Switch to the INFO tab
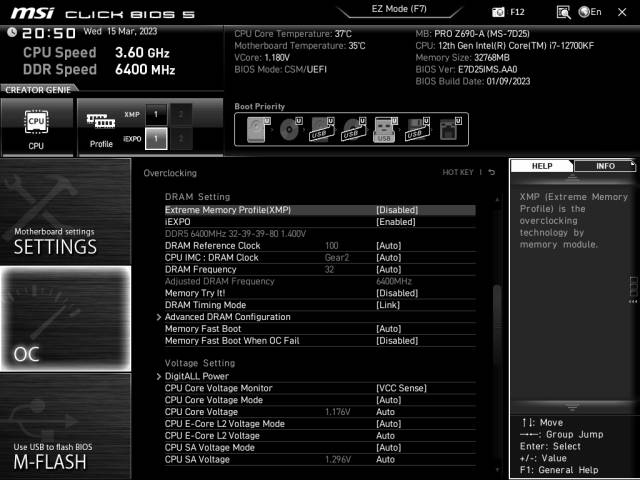Screen dimensions: 640x480 (605, 166)
